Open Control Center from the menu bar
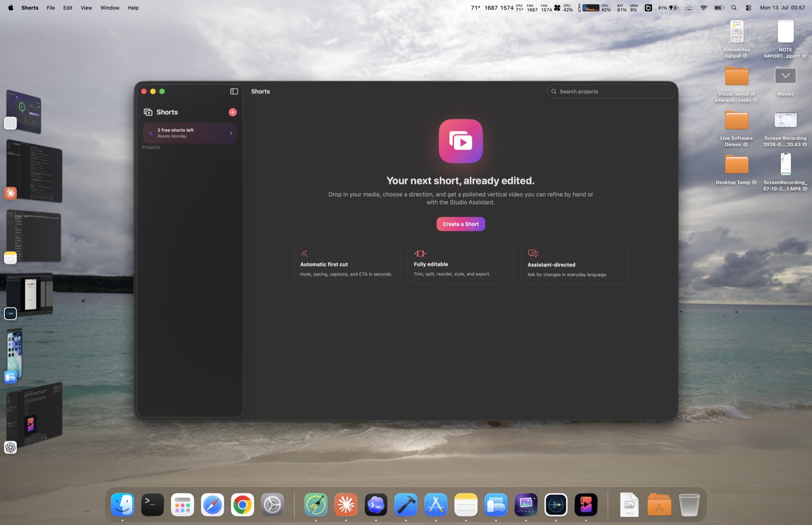812x525 pixels. click(x=749, y=8)
